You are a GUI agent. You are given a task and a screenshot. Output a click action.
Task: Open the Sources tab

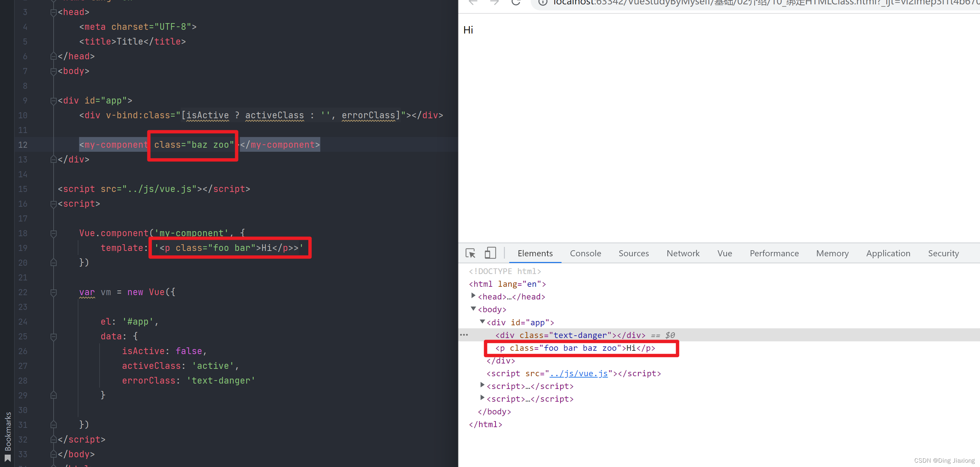pyautogui.click(x=634, y=253)
